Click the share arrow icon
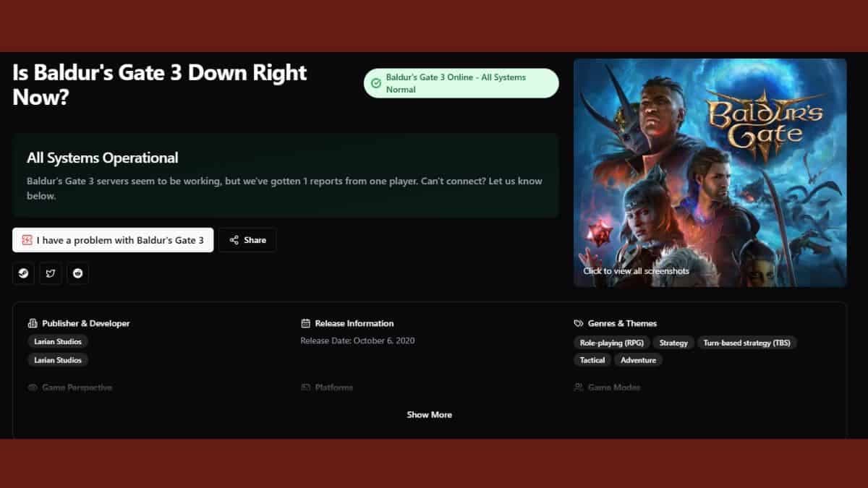The image size is (868, 488). [x=234, y=240]
